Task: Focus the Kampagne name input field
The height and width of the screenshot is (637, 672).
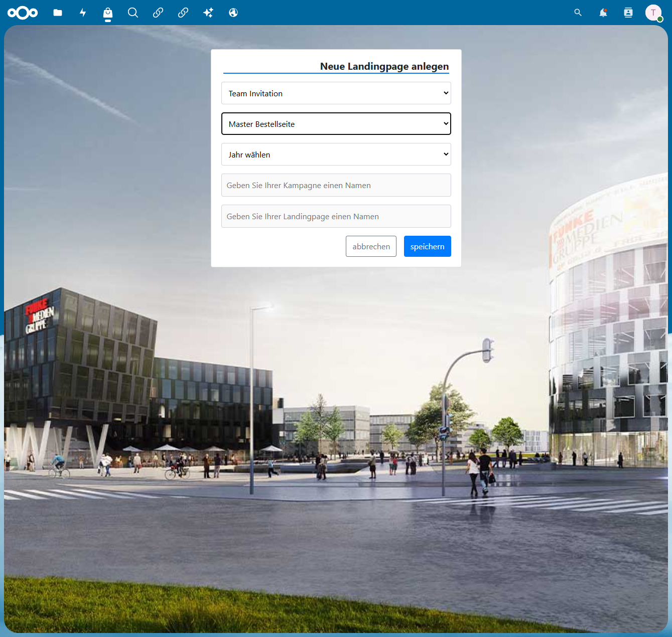Action: [336, 185]
